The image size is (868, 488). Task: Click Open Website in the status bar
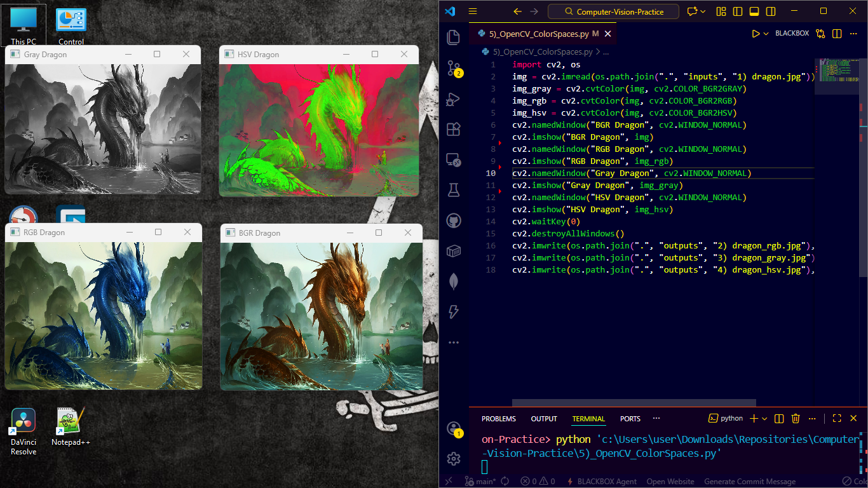[x=670, y=482]
